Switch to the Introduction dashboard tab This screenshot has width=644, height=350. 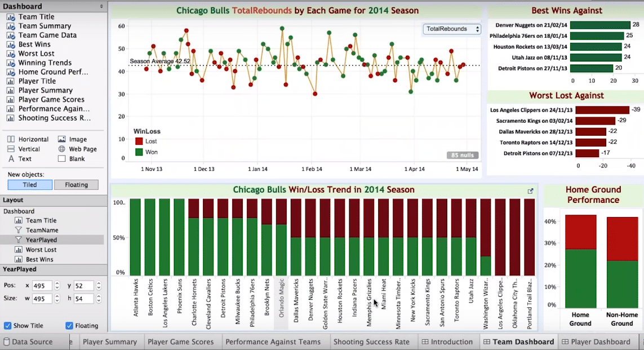tap(447, 342)
